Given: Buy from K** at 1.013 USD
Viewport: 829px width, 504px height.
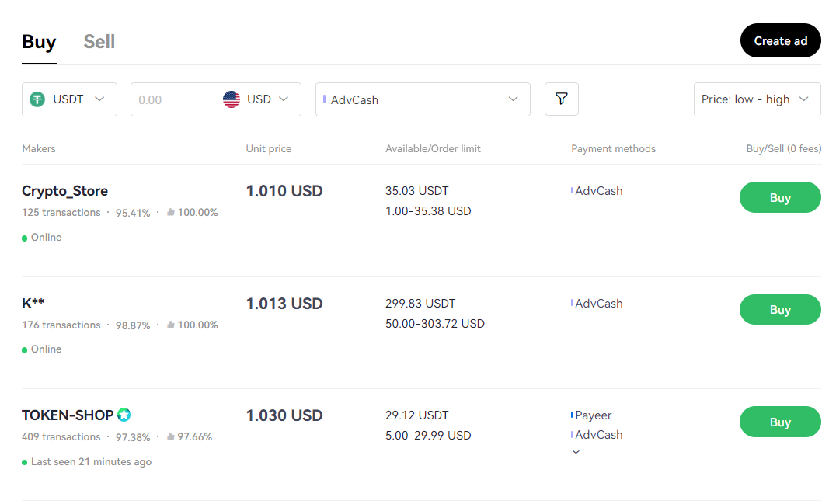Looking at the screenshot, I should coord(780,310).
